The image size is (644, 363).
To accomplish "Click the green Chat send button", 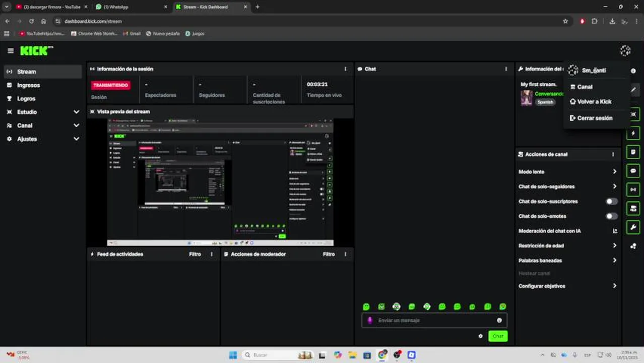I will pos(498,336).
